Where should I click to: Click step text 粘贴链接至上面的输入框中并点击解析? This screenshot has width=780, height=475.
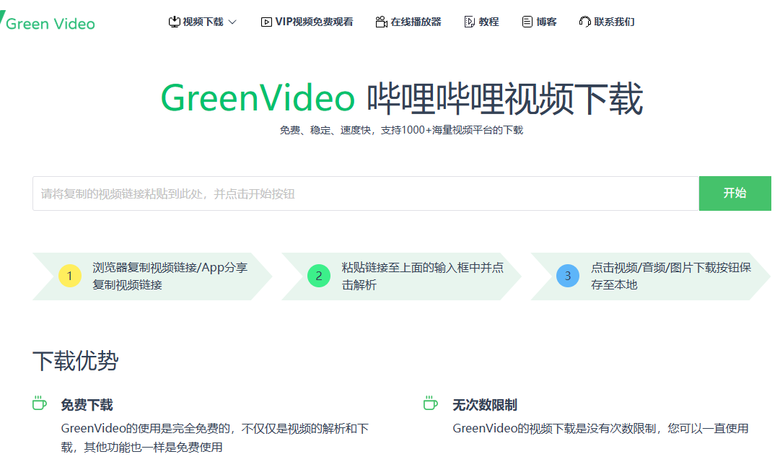[x=422, y=276]
